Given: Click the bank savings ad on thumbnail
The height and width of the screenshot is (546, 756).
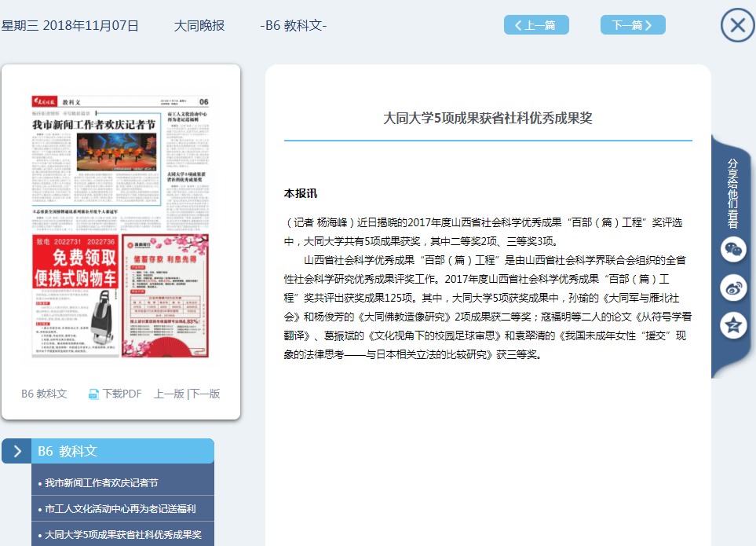Looking at the screenshot, I should pyautogui.click(x=166, y=295).
